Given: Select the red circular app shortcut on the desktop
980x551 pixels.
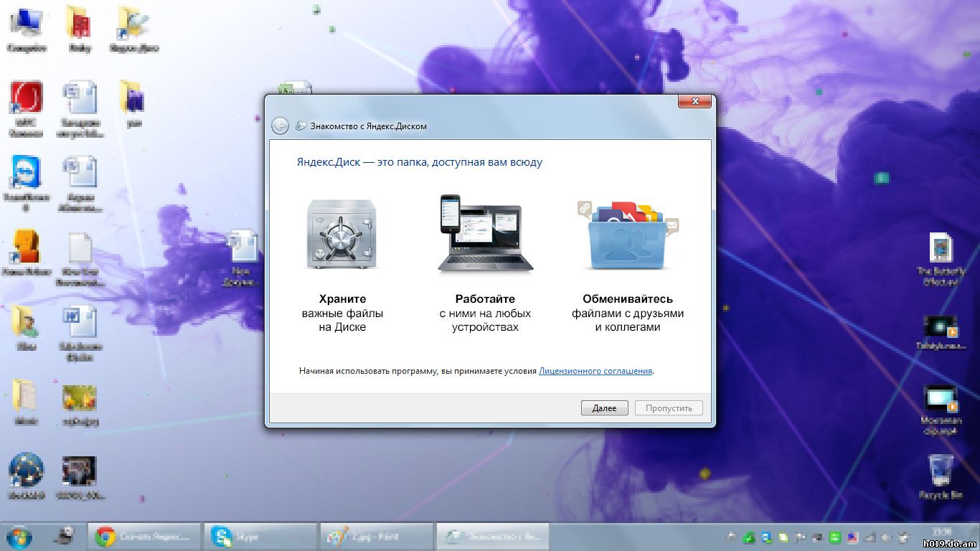Looking at the screenshot, I should click(26, 108).
